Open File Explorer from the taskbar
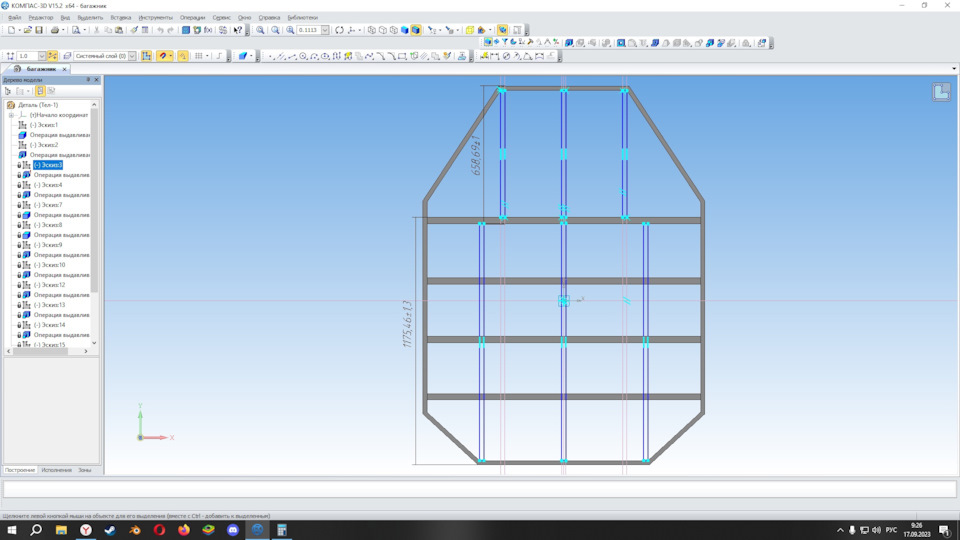The image size is (960, 540). (61, 530)
